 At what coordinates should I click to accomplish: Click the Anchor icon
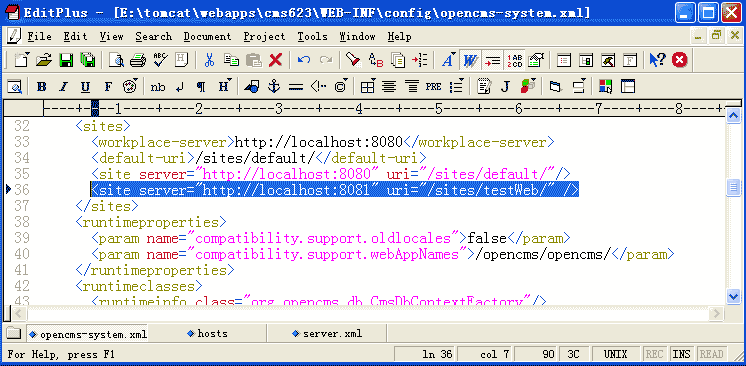click(x=274, y=87)
